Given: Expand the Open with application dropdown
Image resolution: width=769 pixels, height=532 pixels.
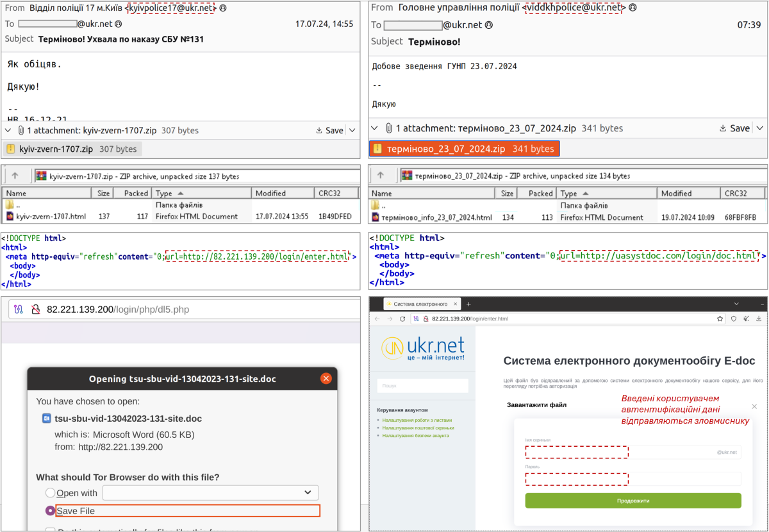Looking at the screenshot, I should coord(307,492).
